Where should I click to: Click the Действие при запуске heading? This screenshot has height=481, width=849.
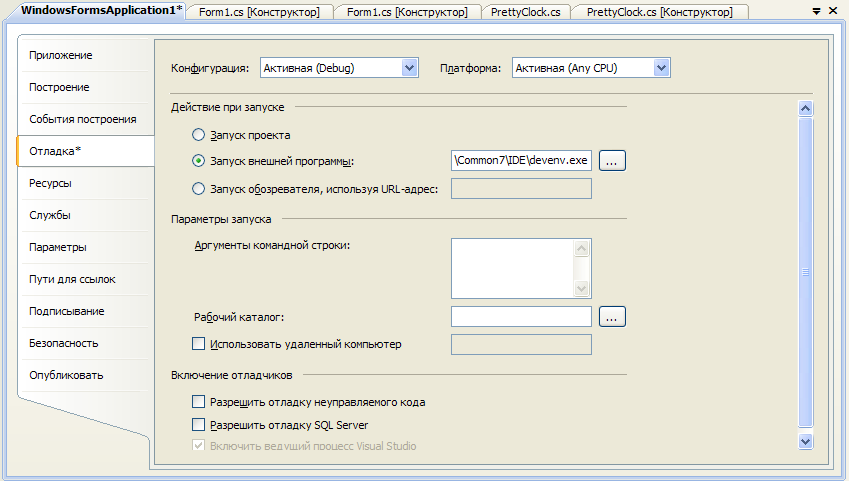[x=227, y=107]
